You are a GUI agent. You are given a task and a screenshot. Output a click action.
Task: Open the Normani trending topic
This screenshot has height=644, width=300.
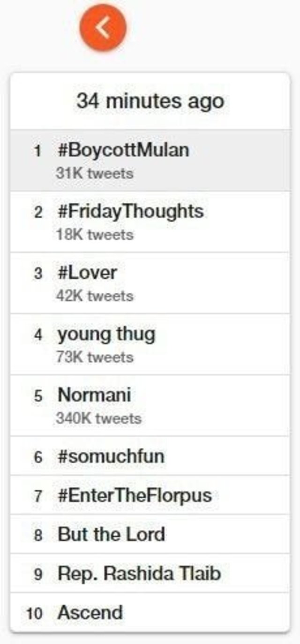(94, 395)
